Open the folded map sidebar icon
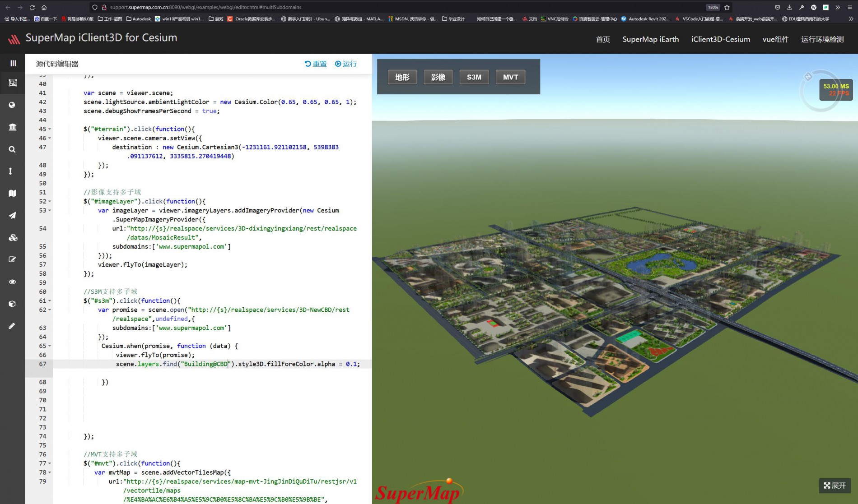The width and height of the screenshot is (858, 504). (12, 194)
